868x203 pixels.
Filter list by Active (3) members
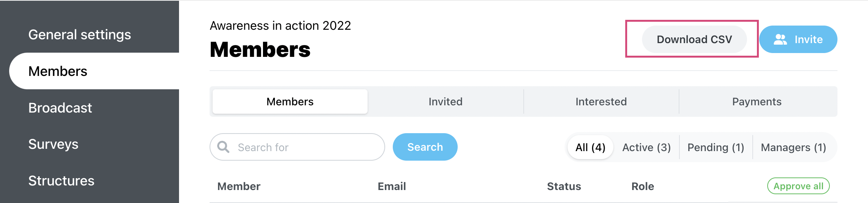pyautogui.click(x=647, y=147)
